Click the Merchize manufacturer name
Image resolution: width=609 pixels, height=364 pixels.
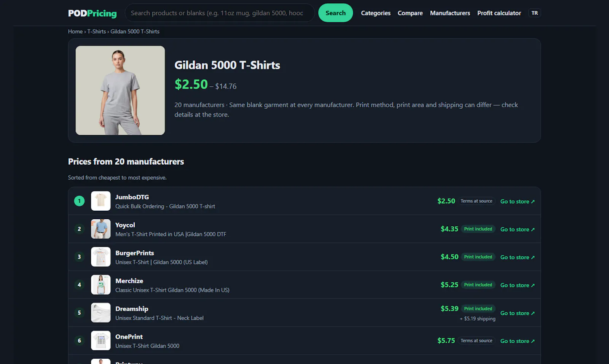[x=129, y=281]
